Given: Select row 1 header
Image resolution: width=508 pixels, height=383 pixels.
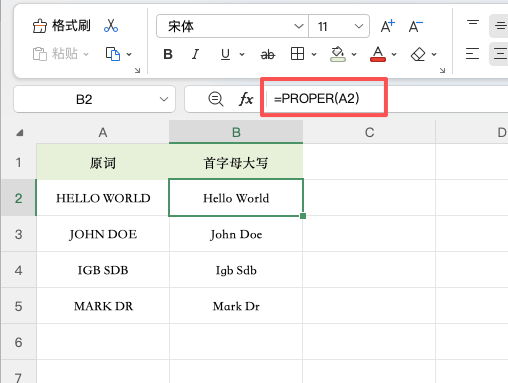Looking at the screenshot, I should click(19, 162).
